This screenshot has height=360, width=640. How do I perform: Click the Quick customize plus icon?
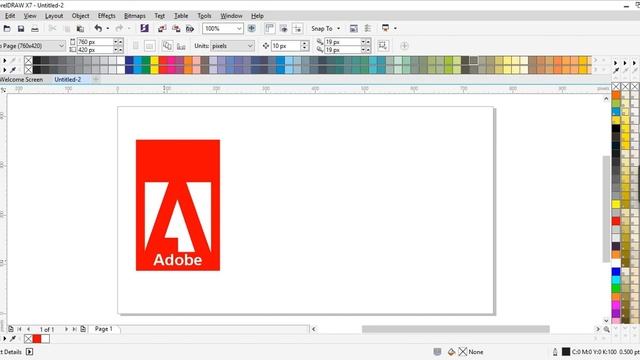[x=404, y=46]
